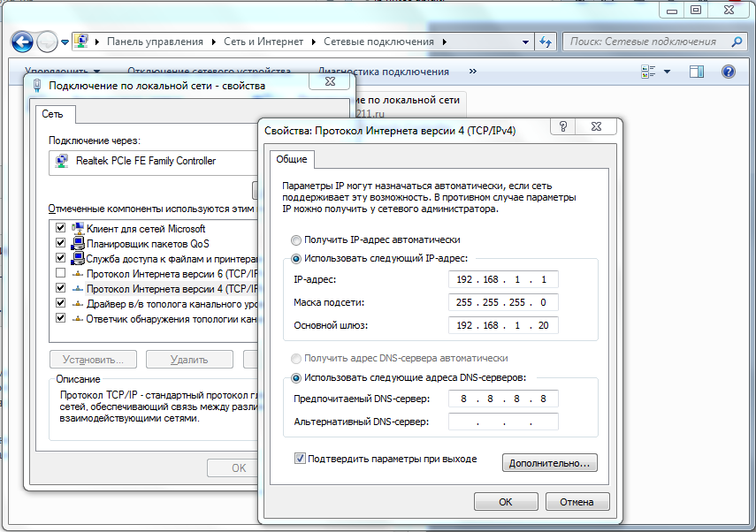This screenshot has height=532, width=756.
Task: Click Отмена in the IPv4 properties dialog
Action: click(x=577, y=502)
